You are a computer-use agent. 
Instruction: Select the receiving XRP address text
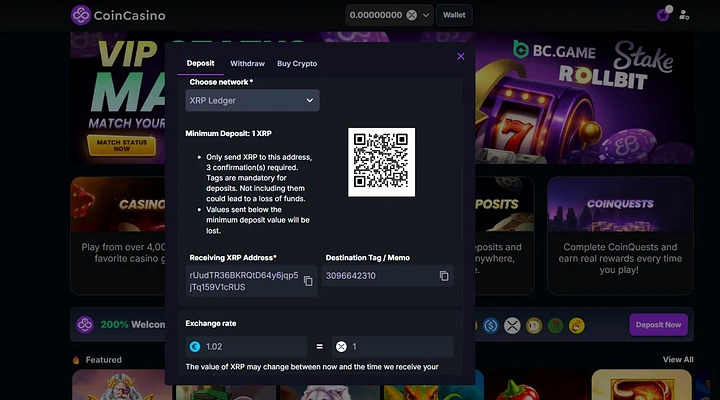point(244,281)
